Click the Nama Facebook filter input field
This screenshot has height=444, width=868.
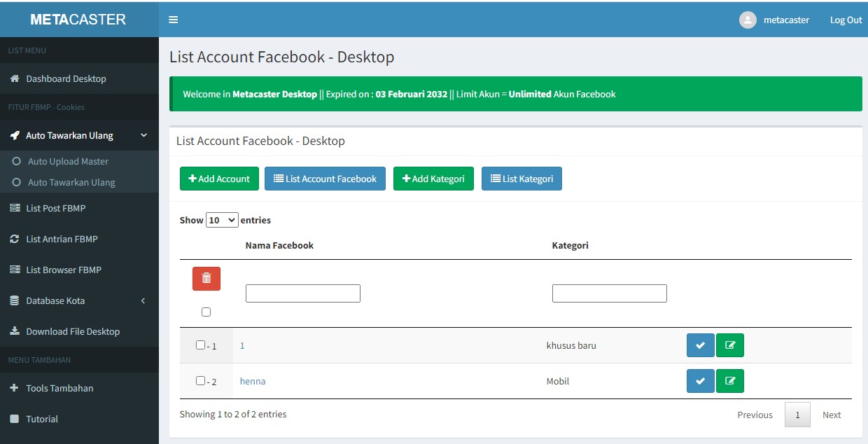coord(302,293)
